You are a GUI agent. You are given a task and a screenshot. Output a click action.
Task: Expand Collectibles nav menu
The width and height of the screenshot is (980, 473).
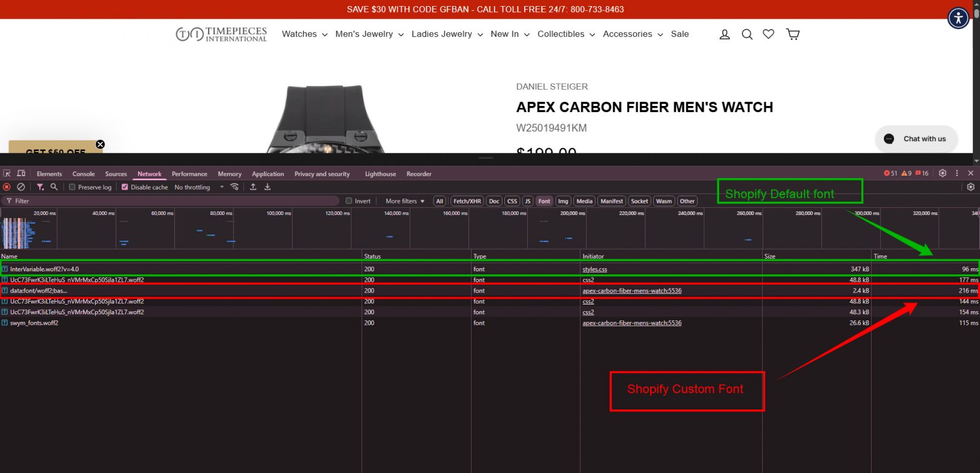pyautogui.click(x=566, y=34)
